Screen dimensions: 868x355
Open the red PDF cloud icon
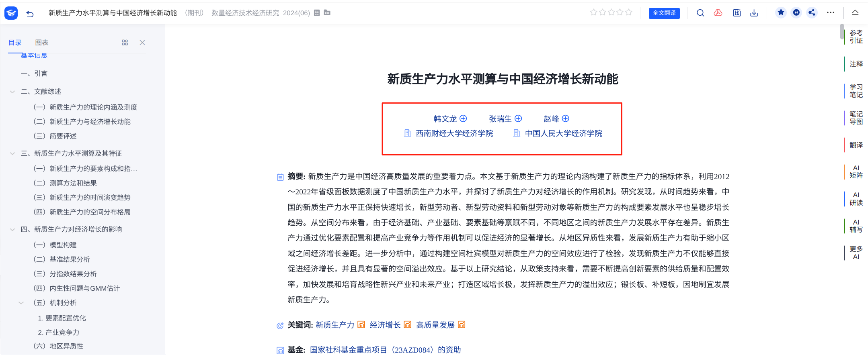click(x=718, y=13)
